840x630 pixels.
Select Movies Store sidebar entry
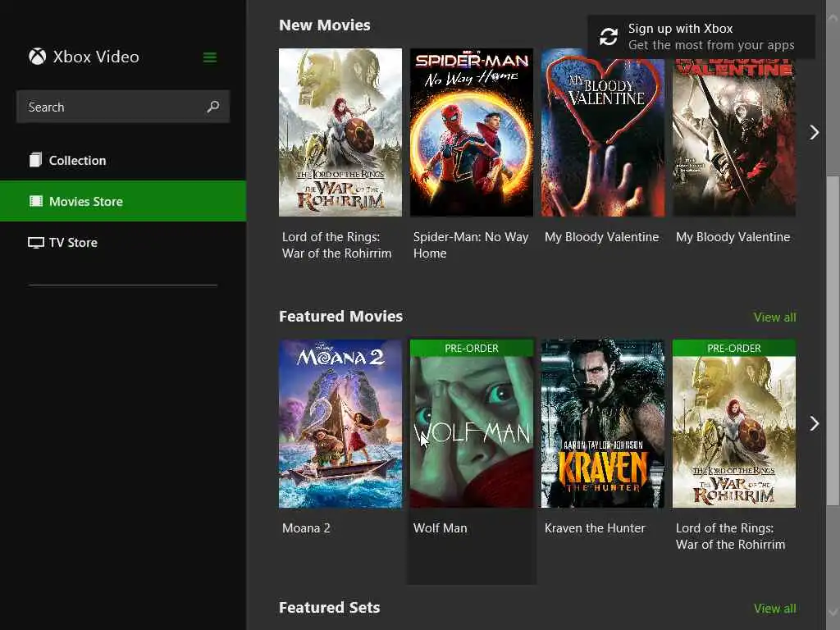pyautogui.click(x=123, y=202)
